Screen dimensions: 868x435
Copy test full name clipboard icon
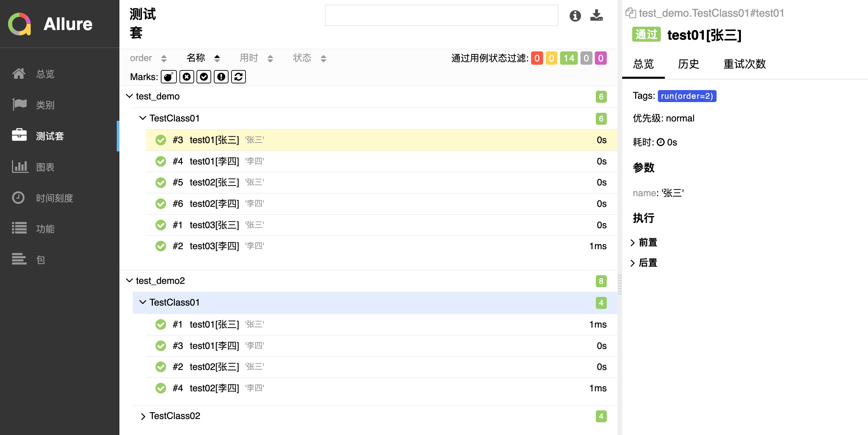coord(630,13)
